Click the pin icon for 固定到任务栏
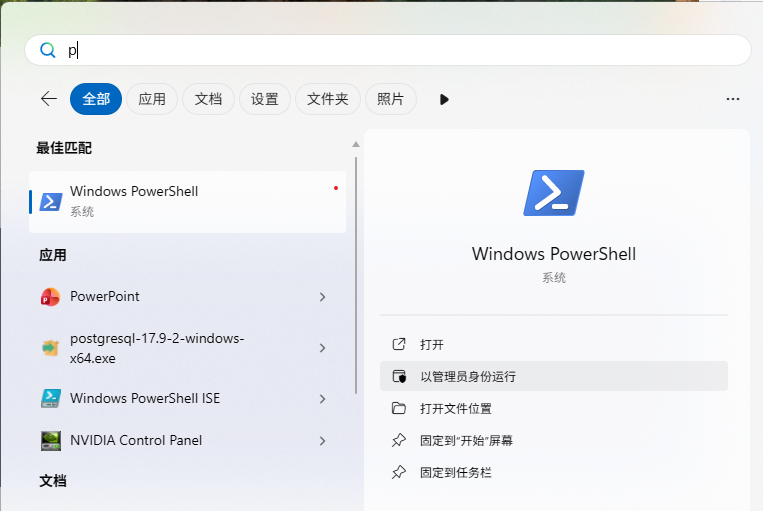The height and width of the screenshot is (511, 763). (399, 472)
